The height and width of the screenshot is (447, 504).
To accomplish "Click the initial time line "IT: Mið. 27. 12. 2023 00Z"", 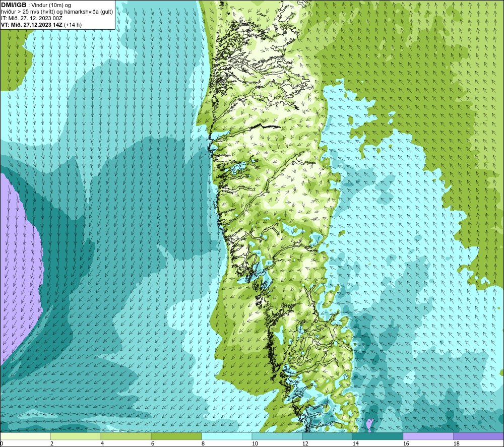I will point(32,18).
